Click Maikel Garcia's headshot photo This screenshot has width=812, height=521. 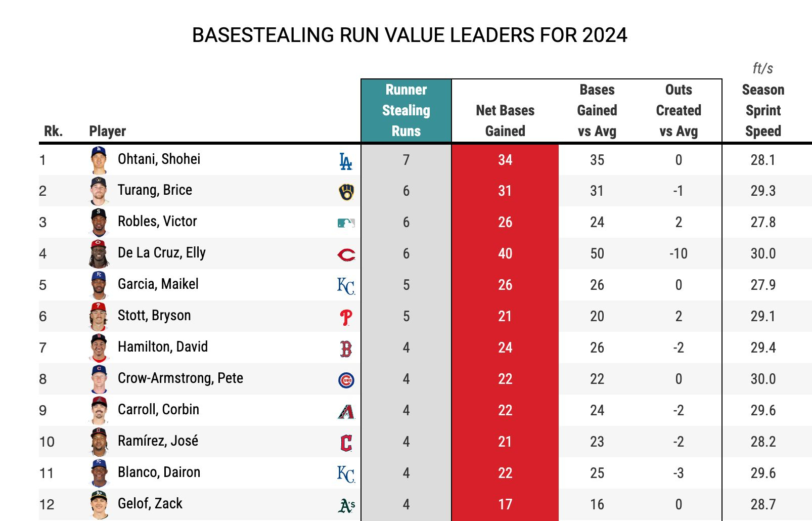click(99, 285)
